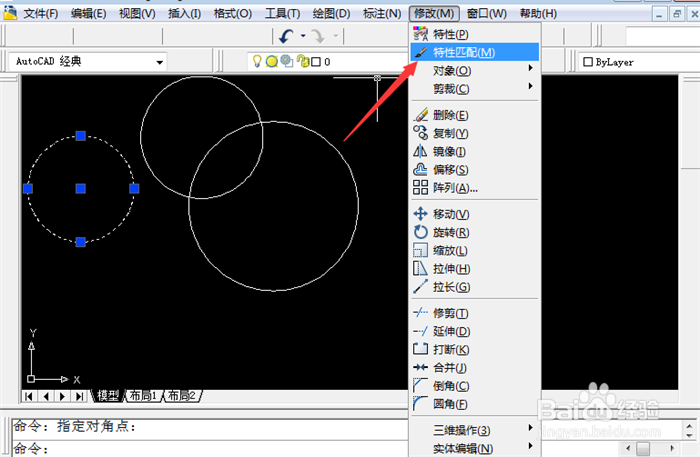Click the left grip of dashed circle

tap(28, 189)
